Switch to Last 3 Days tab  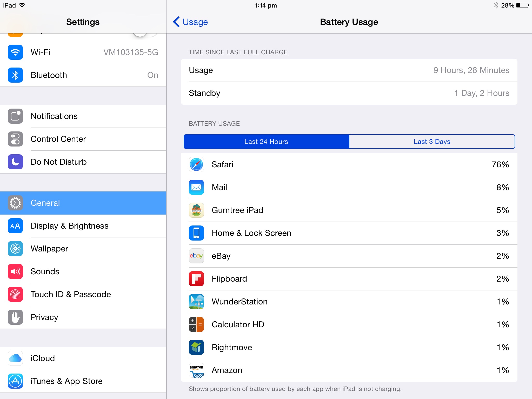pos(432,142)
